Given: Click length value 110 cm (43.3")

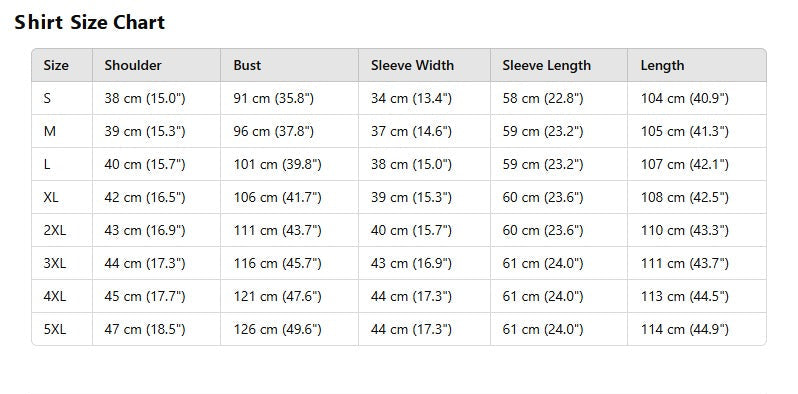Looking at the screenshot, I should coord(685,230).
